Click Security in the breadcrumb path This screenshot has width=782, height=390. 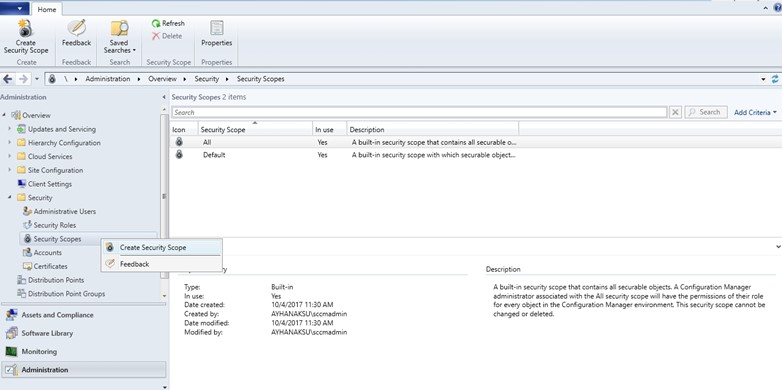point(207,79)
